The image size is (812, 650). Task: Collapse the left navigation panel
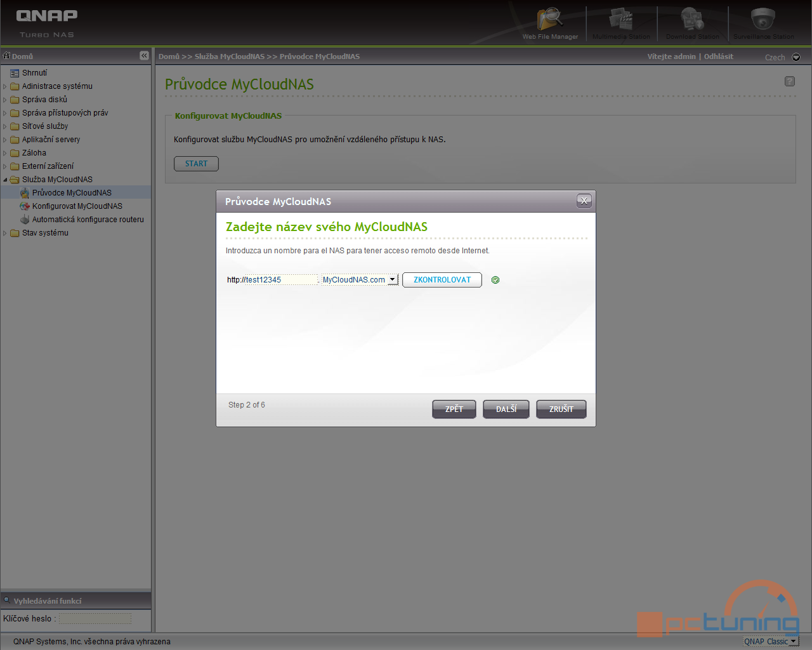144,56
